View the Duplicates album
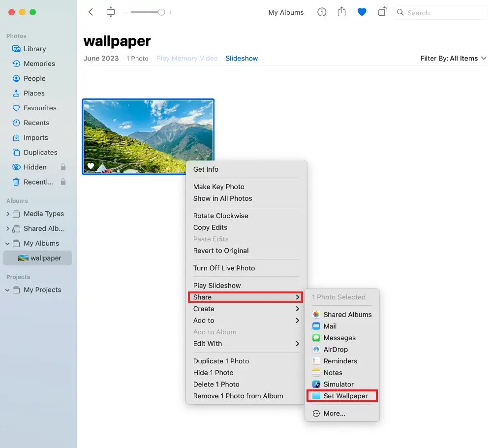492x448 pixels. (x=39, y=152)
